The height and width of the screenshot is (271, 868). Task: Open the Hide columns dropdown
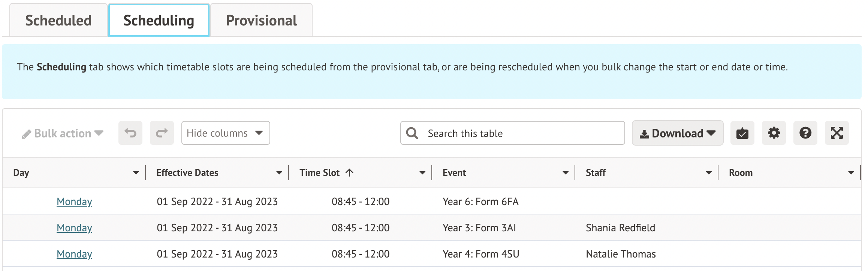[x=226, y=133]
